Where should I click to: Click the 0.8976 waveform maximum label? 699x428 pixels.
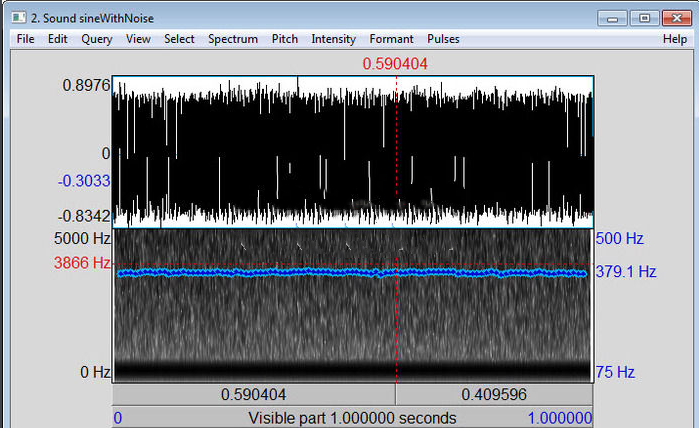click(86, 85)
